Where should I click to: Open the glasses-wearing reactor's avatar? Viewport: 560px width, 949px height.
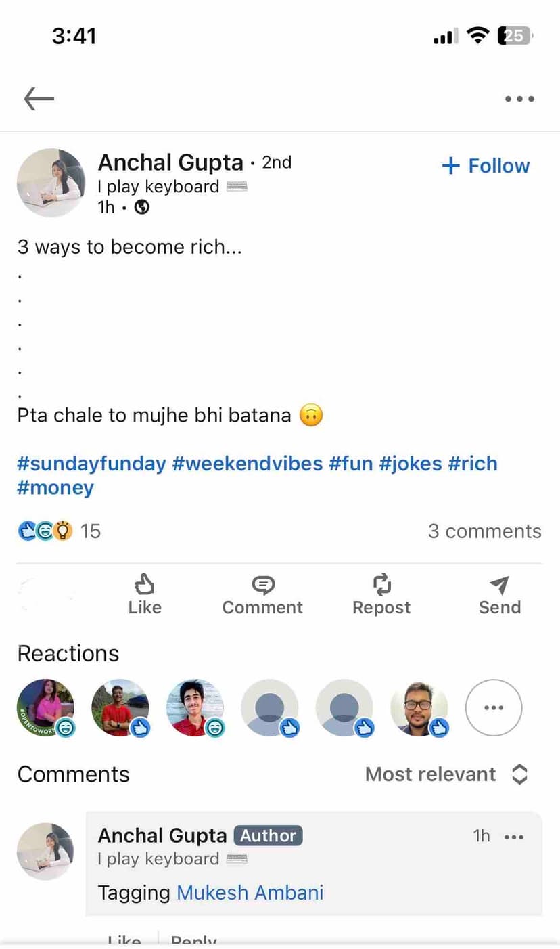coord(419,707)
